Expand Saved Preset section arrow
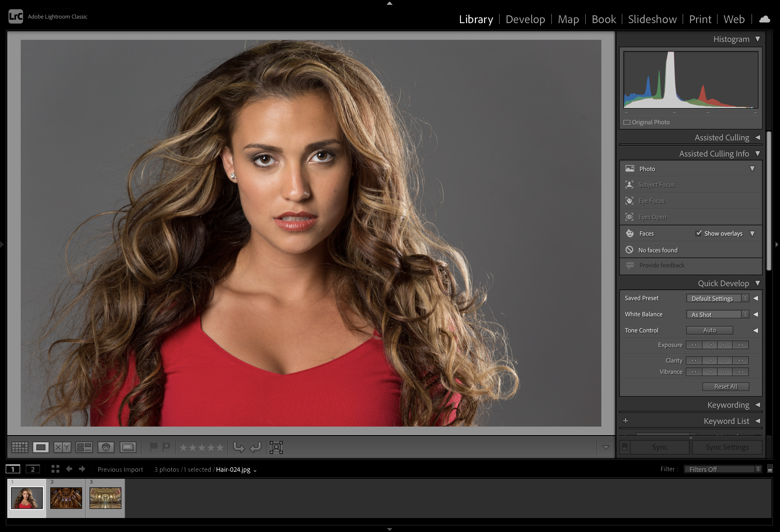 point(756,298)
